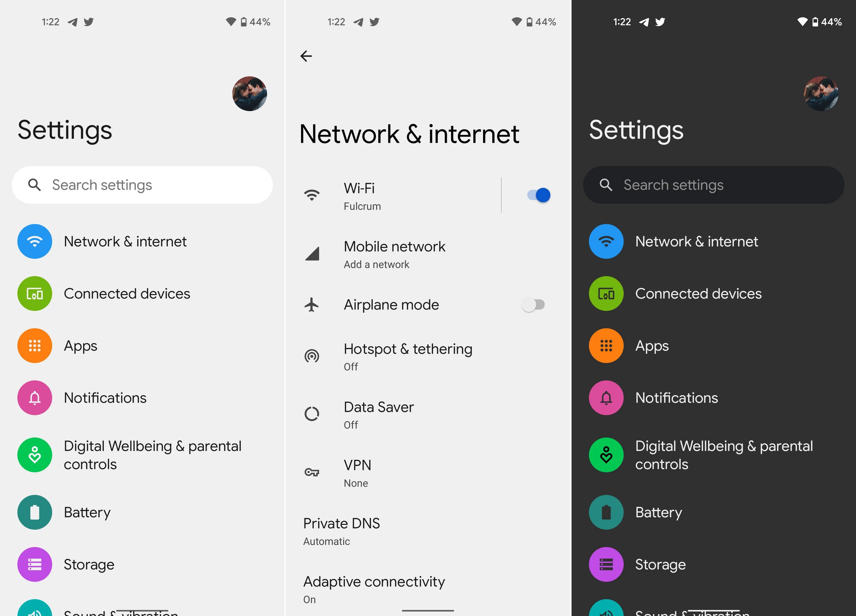This screenshot has width=856, height=616.
Task: Tap Search settings input field
Action: pyautogui.click(x=143, y=185)
